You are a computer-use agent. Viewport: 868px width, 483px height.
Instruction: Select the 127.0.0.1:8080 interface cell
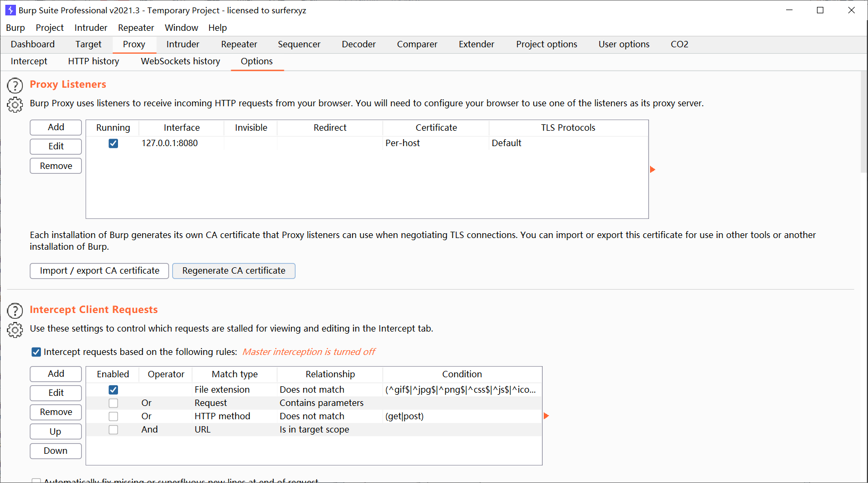(181, 143)
